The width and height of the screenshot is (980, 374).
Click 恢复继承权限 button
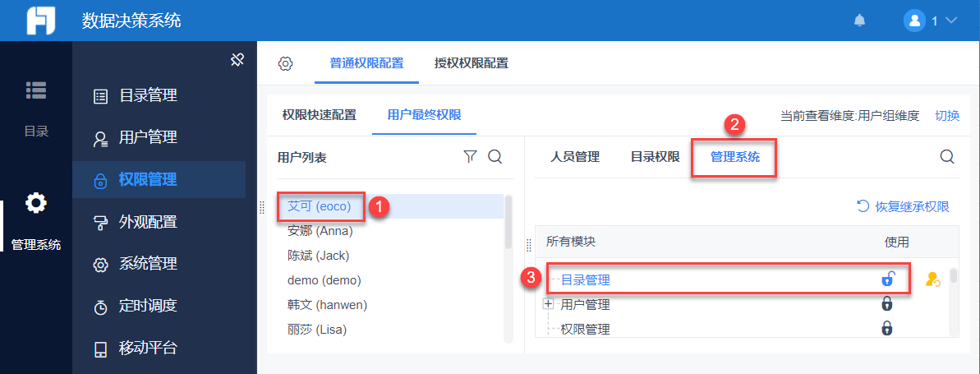click(904, 206)
